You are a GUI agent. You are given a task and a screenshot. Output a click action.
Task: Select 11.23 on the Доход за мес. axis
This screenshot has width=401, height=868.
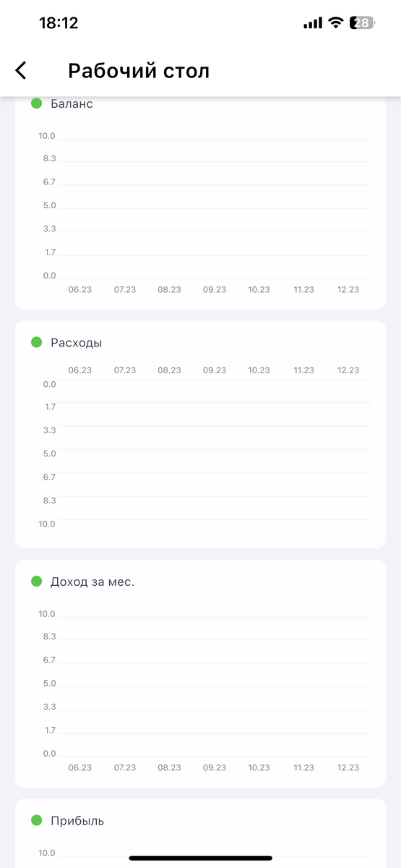pyautogui.click(x=303, y=767)
